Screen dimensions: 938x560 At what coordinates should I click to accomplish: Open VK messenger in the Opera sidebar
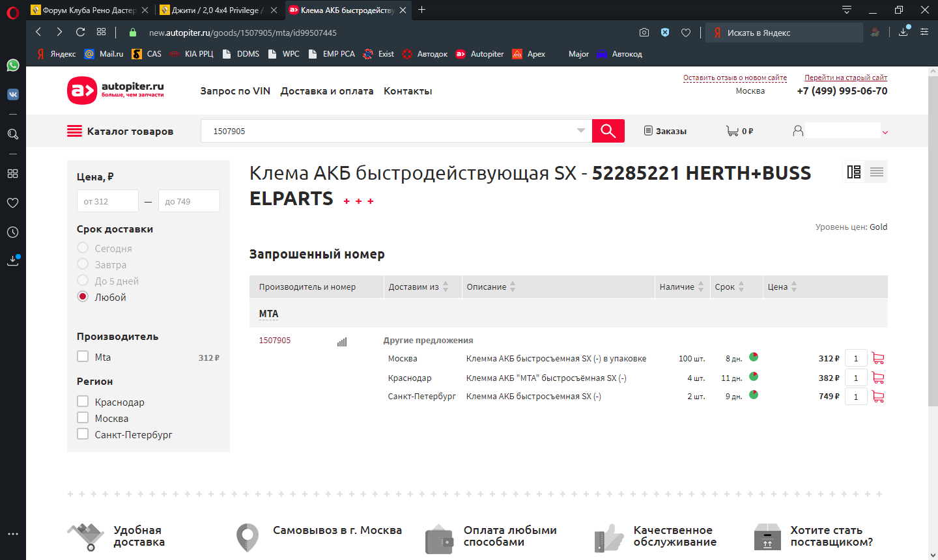pyautogui.click(x=13, y=94)
